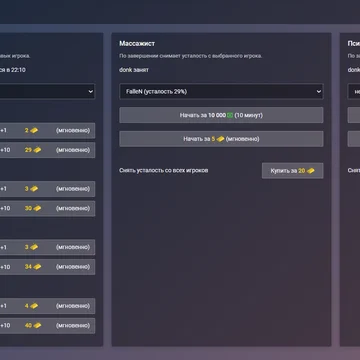Image resolution: width=360 pixels, height=360 pixels.
Task: Click the gold bar icon beside cost 29
Action: click(37, 150)
